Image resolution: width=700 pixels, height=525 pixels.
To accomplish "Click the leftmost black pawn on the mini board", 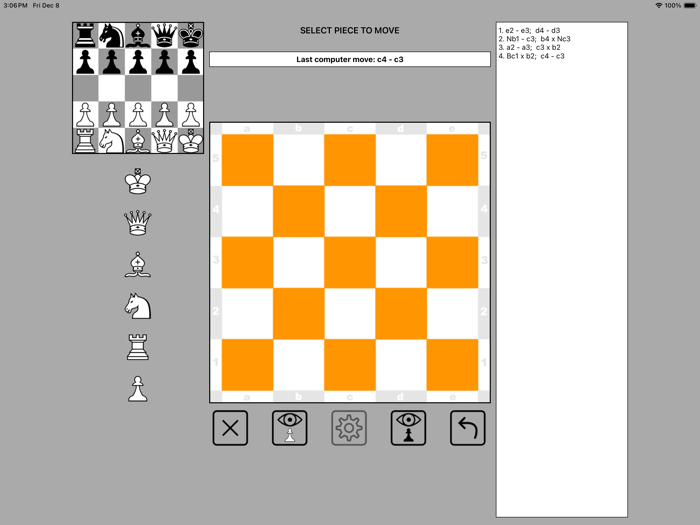I will 85,62.
